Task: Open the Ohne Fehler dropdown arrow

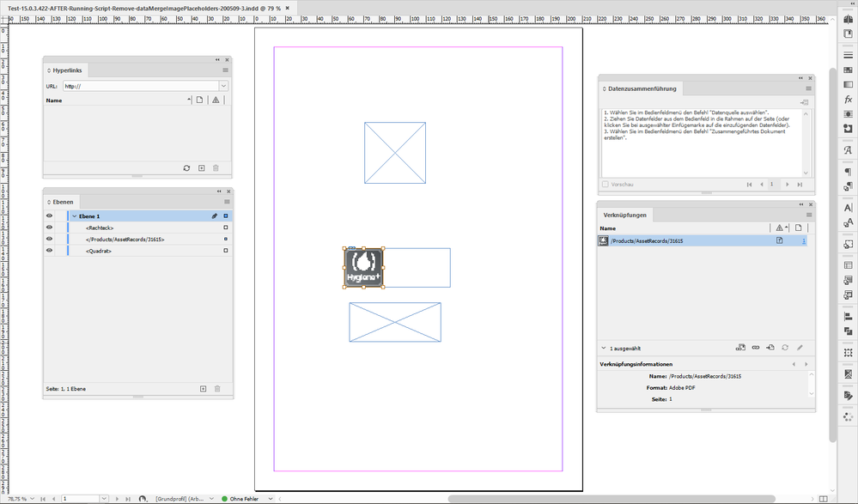Action: tap(271, 499)
